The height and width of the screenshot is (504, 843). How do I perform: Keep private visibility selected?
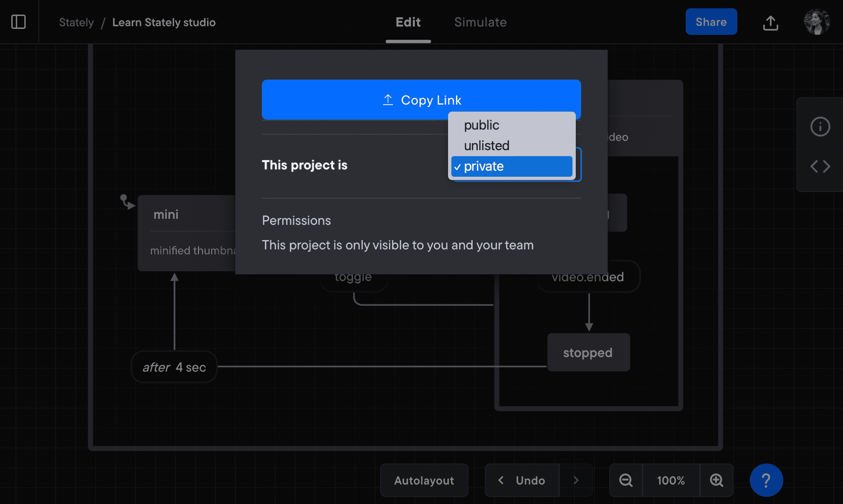[x=484, y=166]
